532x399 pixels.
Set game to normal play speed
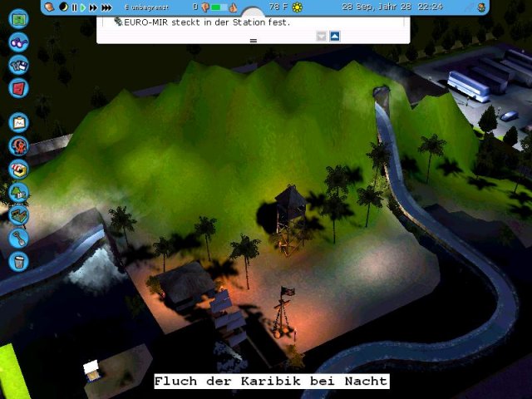[83, 7]
